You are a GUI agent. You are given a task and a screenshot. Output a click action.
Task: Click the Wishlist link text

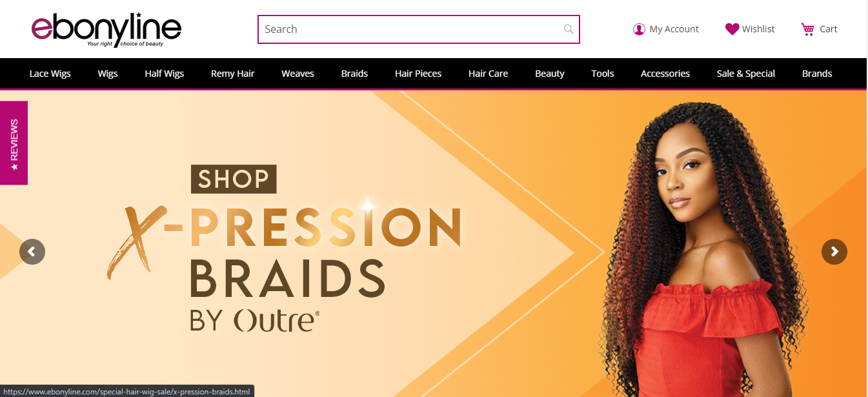(758, 29)
